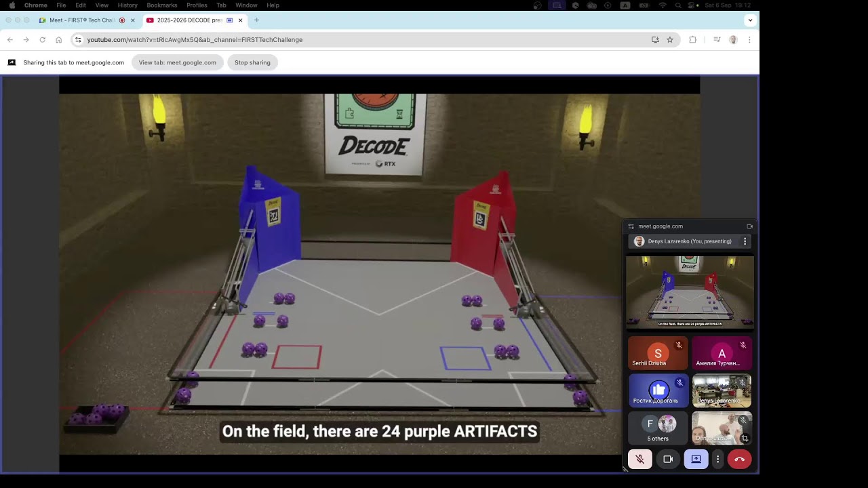Select Ростик Дорогань participant tile
This screenshot has width=868, height=488.
(x=658, y=390)
